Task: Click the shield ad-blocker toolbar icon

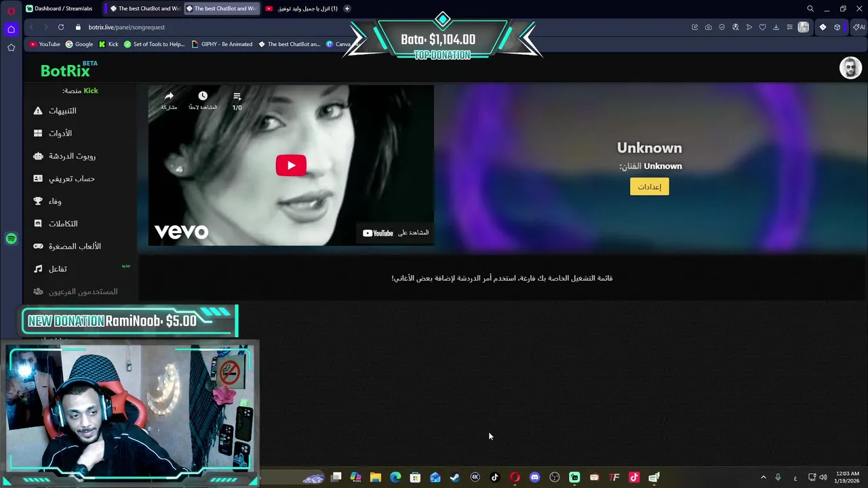Action: tap(722, 27)
